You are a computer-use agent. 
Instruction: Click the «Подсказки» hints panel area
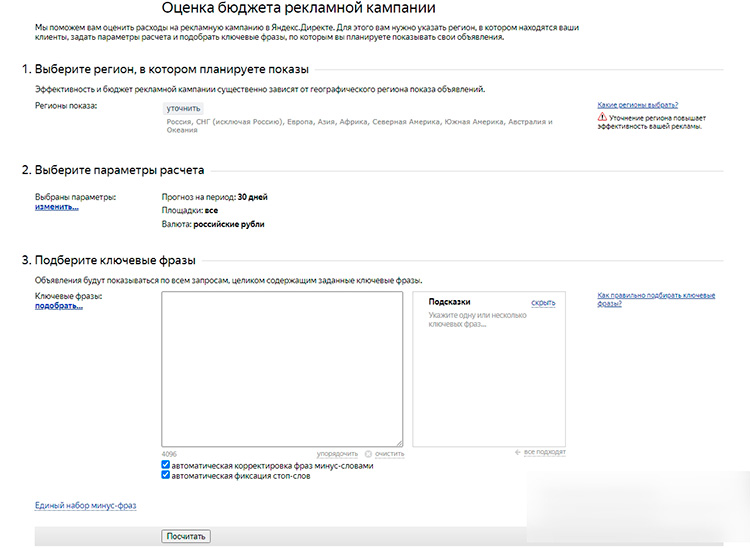(x=489, y=380)
